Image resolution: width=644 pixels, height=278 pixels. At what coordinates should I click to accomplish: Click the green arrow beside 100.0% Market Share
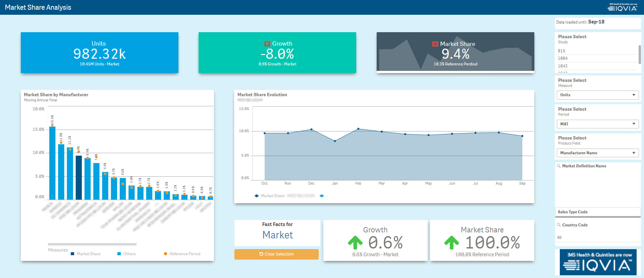pyautogui.click(x=451, y=242)
